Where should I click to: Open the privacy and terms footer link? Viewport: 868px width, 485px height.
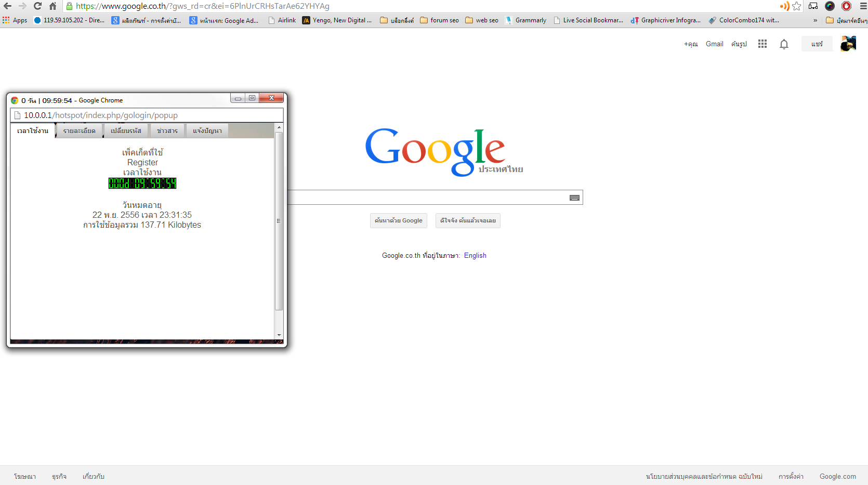coord(704,476)
